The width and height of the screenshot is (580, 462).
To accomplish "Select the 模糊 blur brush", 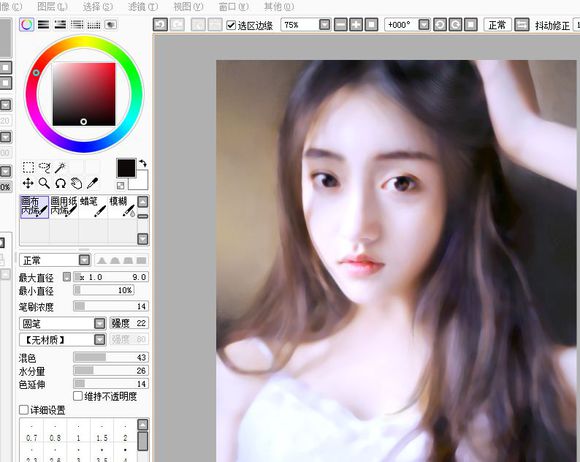I will 122,207.
